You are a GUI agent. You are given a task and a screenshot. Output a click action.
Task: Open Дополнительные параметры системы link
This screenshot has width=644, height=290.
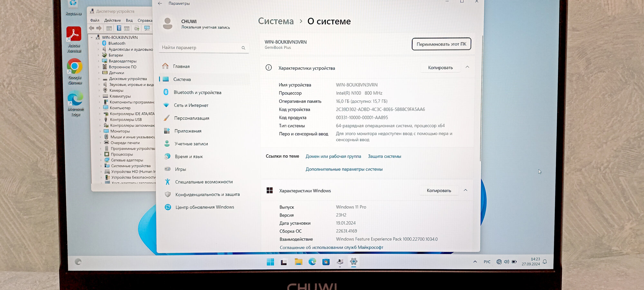pos(344,169)
